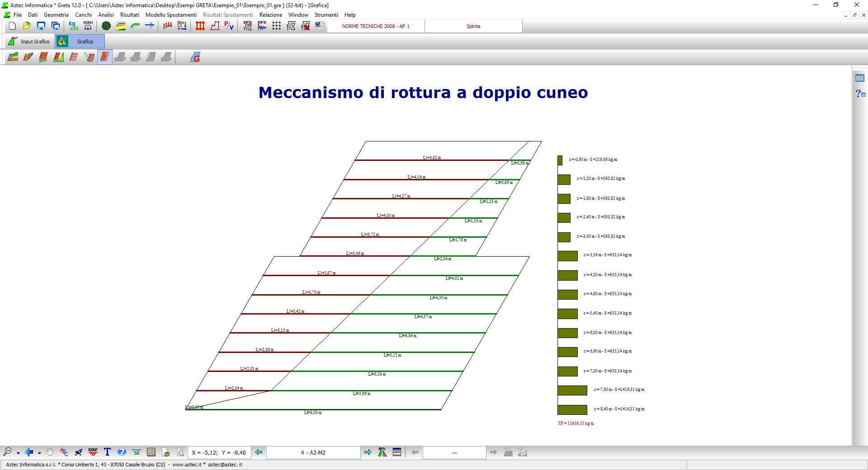Go to next combination with cyan right arrow

click(x=368, y=452)
